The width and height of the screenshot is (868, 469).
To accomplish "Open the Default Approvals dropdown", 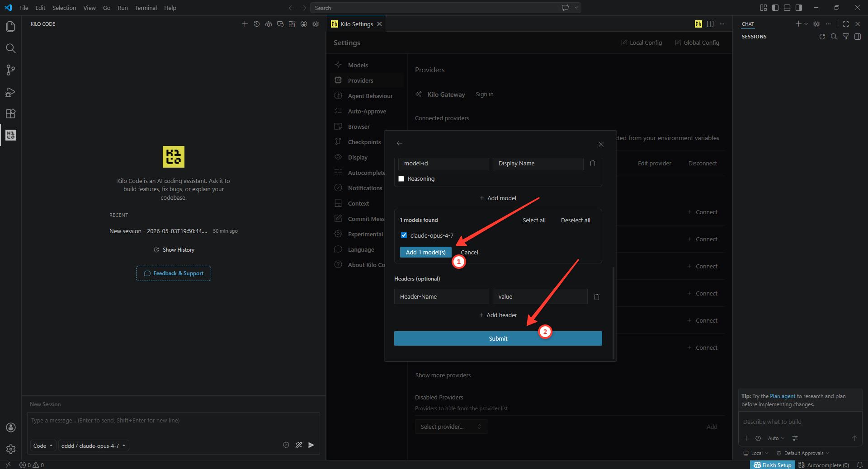I will point(803,453).
